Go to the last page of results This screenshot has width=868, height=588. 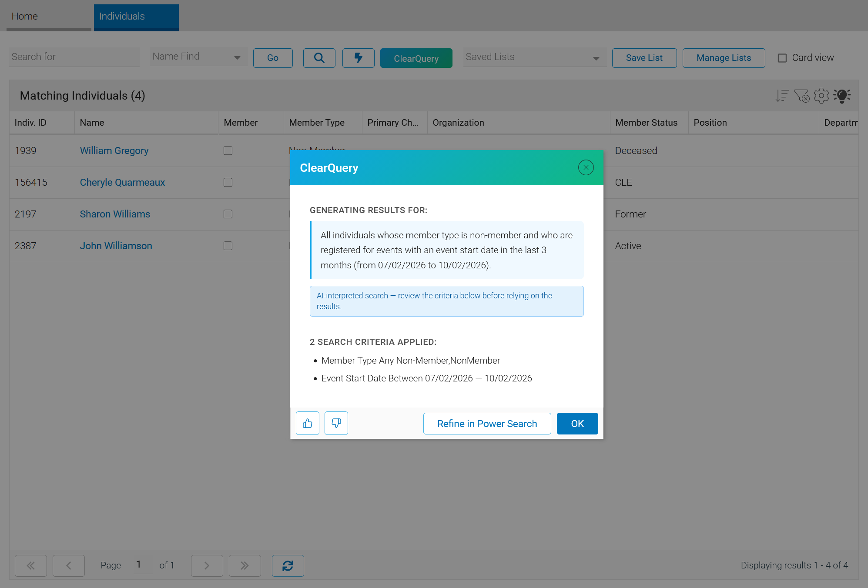point(245,565)
